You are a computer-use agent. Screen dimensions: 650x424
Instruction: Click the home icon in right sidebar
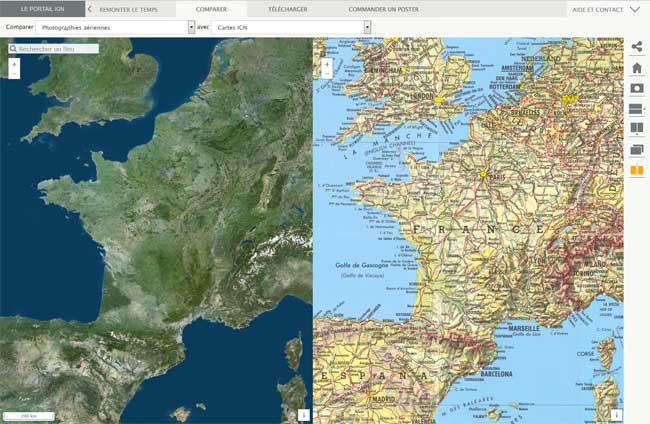coord(637,68)
